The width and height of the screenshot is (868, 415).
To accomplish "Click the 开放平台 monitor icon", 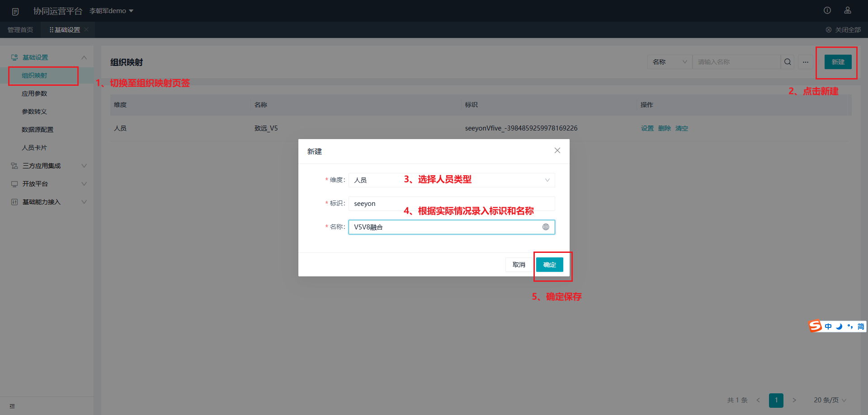I will coord(14,184).
